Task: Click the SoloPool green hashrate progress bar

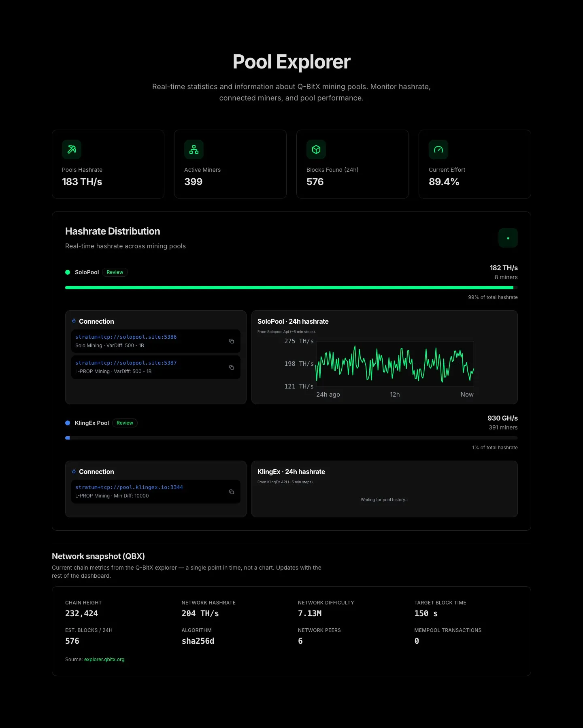Action: [289, 288]
